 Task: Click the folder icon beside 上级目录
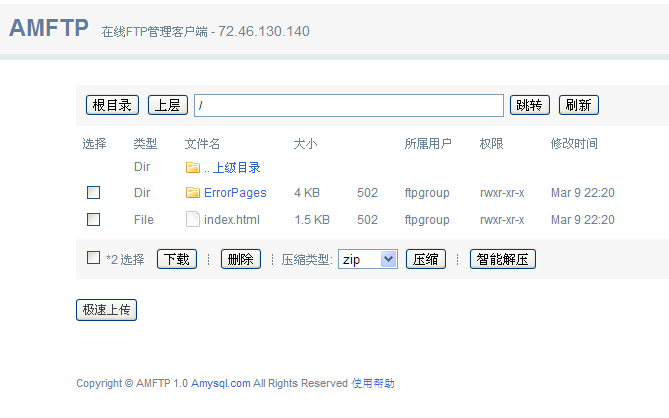pyautogui.click(x=193, y=167)
